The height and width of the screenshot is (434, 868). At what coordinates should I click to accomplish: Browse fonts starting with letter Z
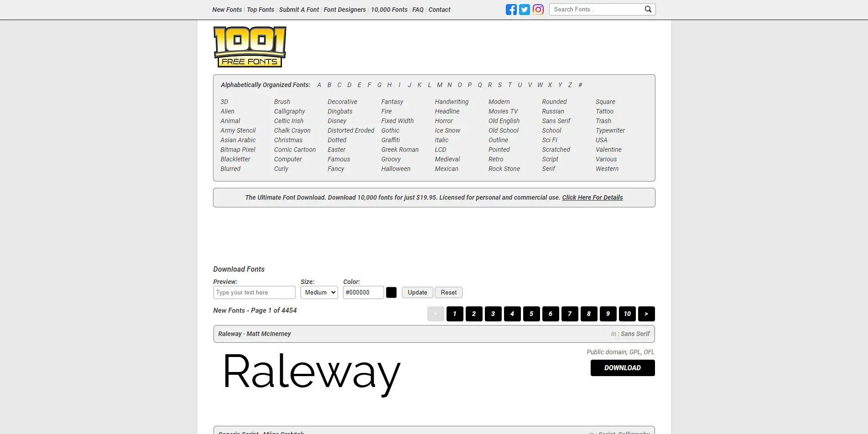tap(570, 85)
